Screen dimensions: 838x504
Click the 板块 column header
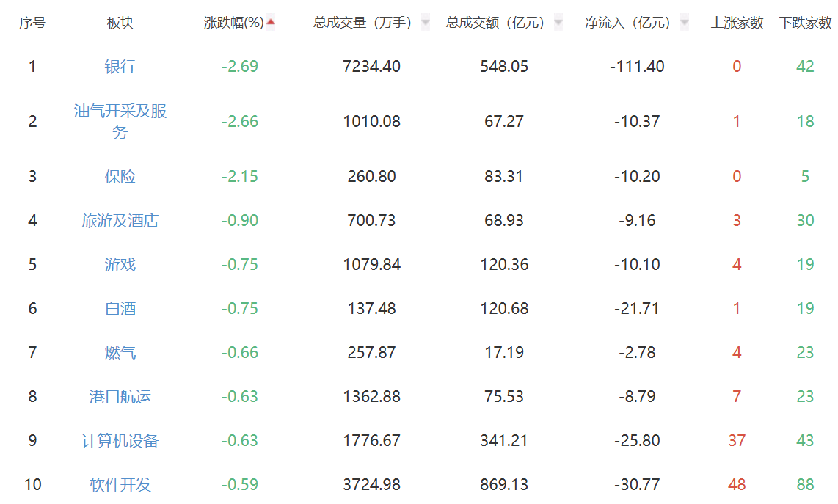tap(120, 23)
